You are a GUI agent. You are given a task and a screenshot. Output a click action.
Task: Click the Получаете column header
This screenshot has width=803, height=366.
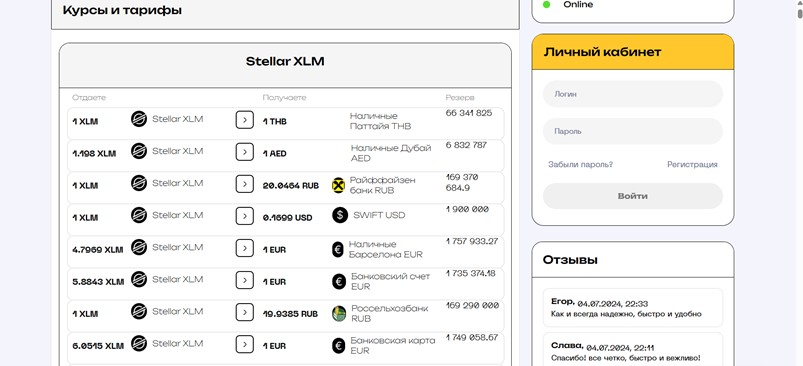[x=284, y=97]
